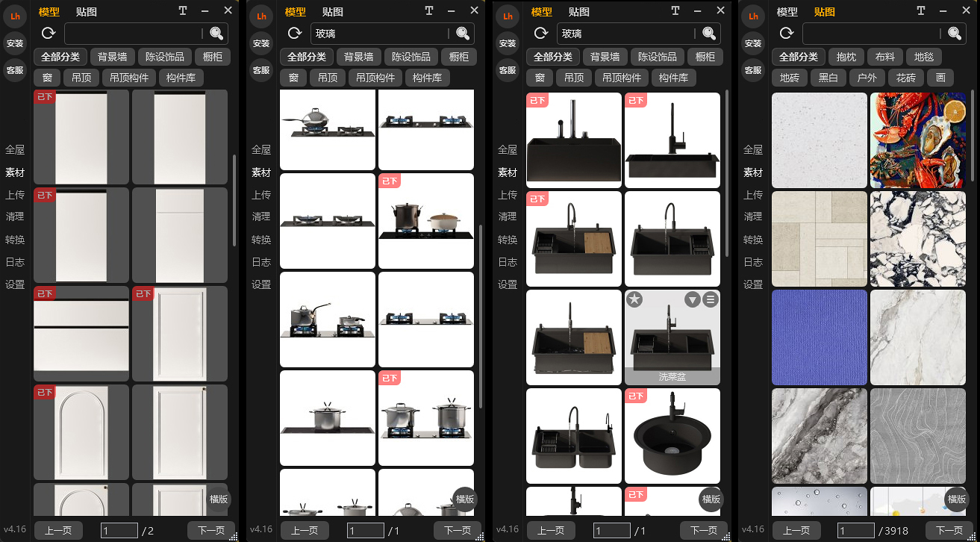
Task: Open 转换 in the texture panel sidebar
Action: pos(753,240)
